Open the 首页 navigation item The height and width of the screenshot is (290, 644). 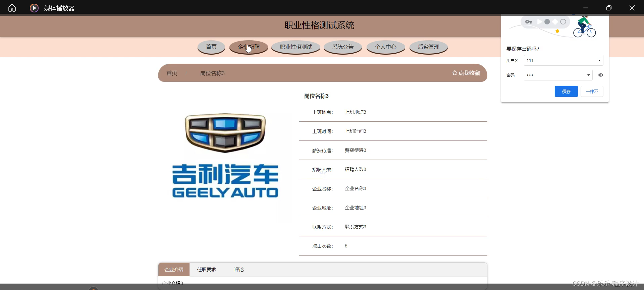(211, 47)
